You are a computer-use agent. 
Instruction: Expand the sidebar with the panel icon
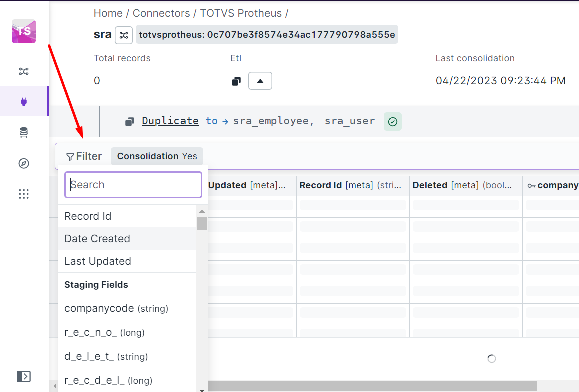[x=24, y=376]
